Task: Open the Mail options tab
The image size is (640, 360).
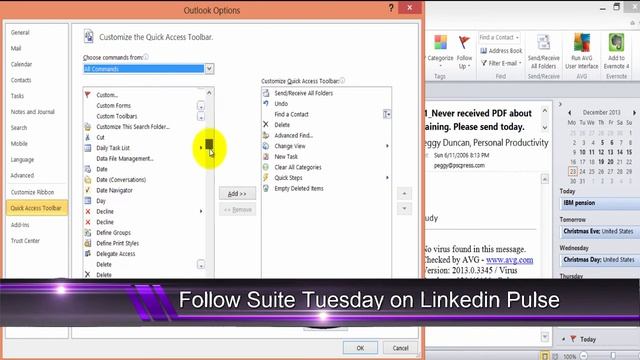Action: (x=16, y=48)
